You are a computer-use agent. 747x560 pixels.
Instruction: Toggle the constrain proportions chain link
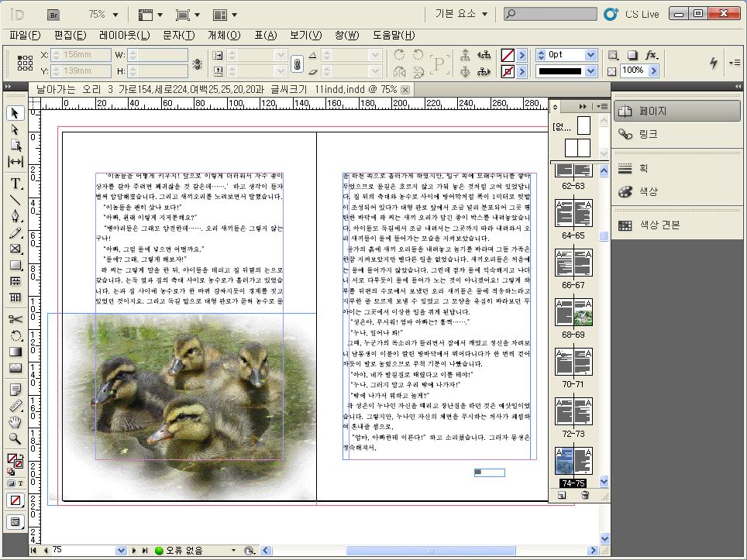pos(295,63)
